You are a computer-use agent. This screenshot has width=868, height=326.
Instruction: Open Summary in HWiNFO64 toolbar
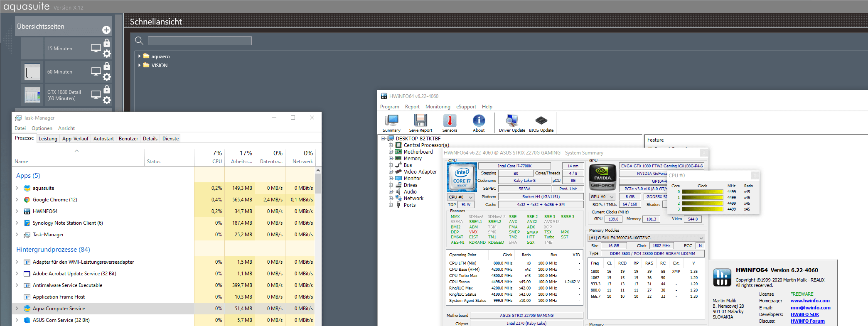391,123
